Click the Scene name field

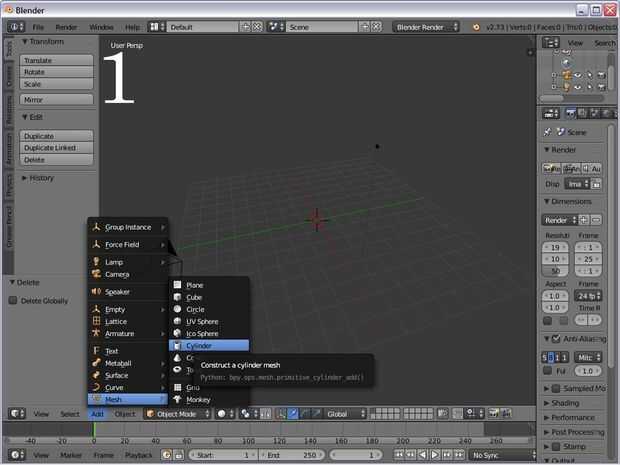[x=322, y=27]
